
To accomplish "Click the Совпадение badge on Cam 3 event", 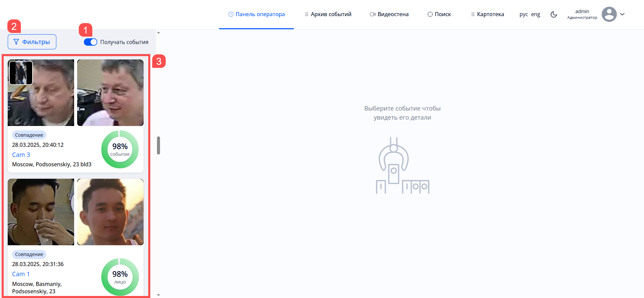I will (x=29, y=135).
